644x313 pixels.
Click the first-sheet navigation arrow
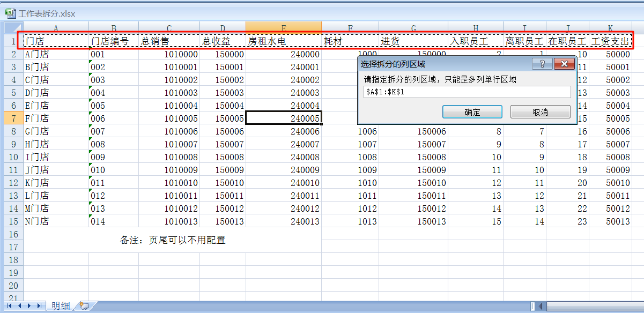click(x=10, y=305)
